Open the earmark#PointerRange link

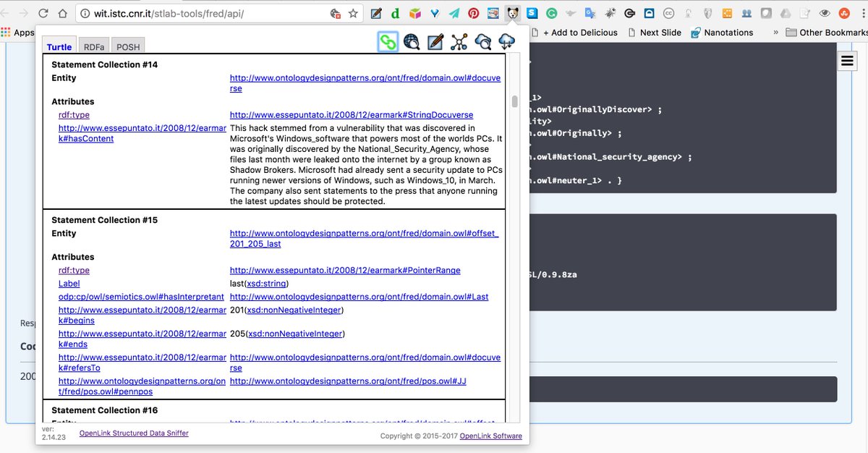345,271
